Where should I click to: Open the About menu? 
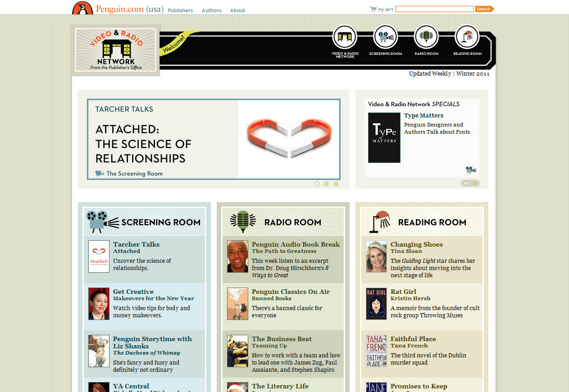click(237, 10)
